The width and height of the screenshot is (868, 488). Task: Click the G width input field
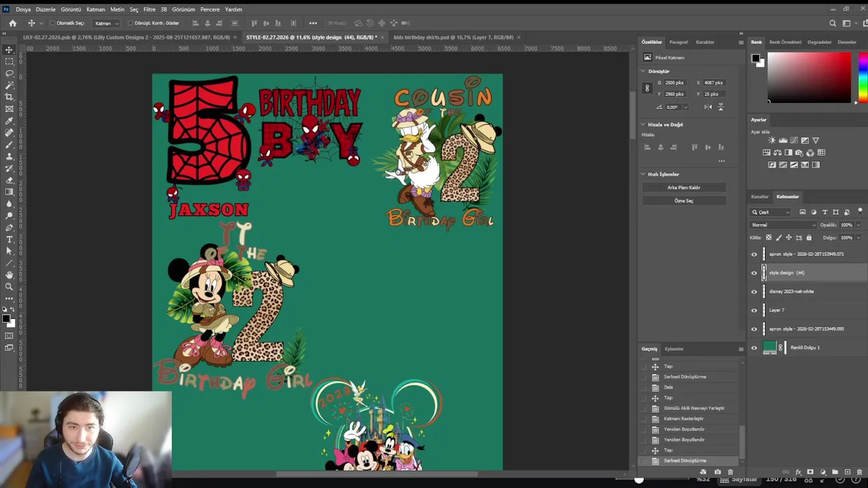click(677, 83)
